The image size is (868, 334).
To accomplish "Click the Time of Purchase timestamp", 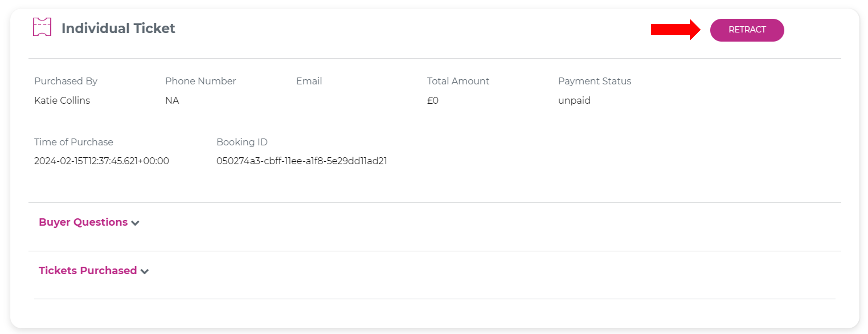I will point(101,161).
